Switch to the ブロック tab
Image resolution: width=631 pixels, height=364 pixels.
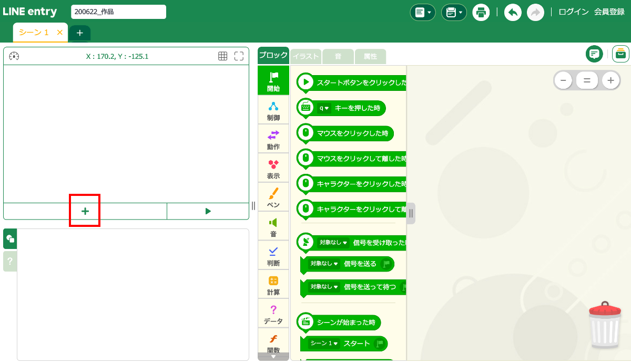click(273, 56)
